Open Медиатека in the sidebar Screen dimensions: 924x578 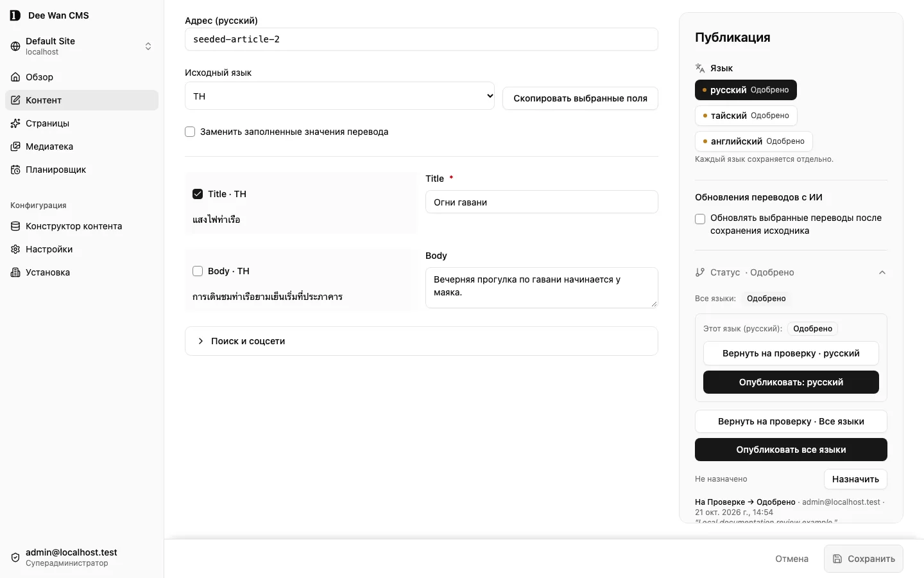coord(81,146)
